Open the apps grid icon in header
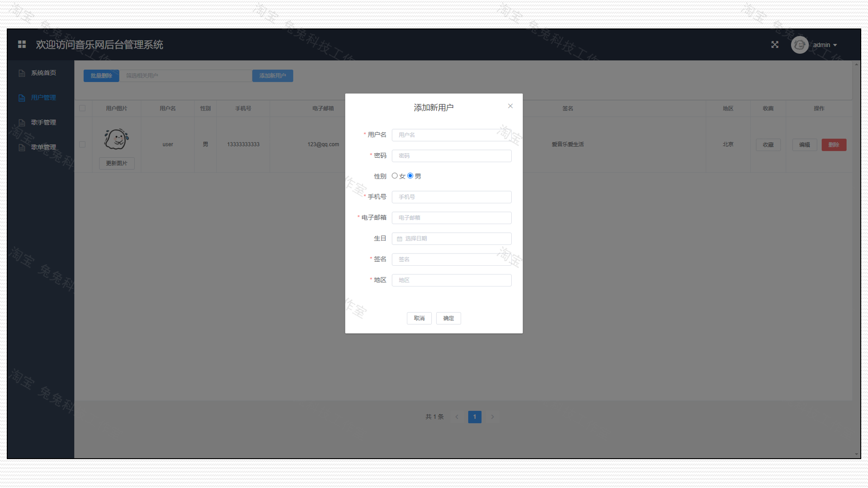 [22, 44]
